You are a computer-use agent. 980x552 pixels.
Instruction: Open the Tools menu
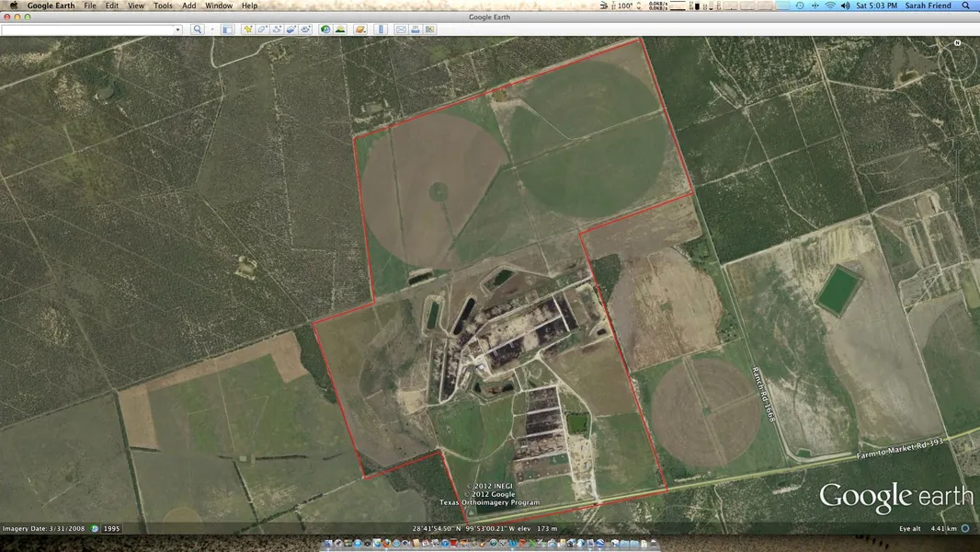click(163, 6)
